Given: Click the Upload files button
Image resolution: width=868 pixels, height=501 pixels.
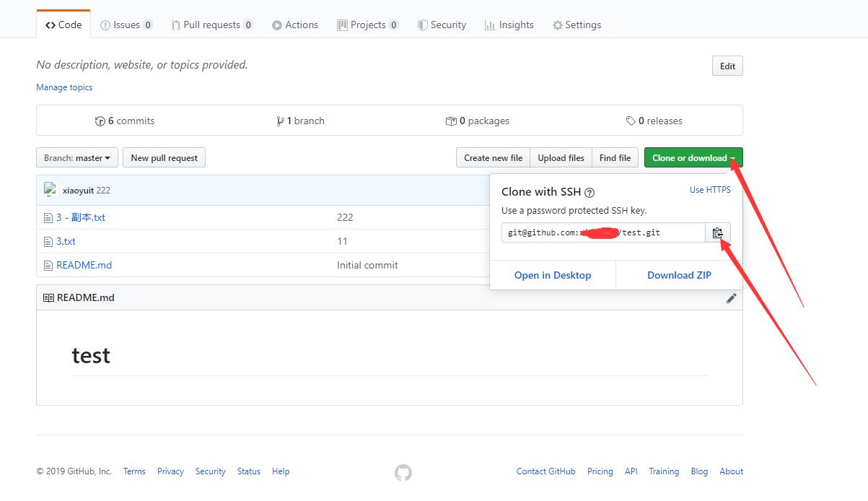Looking at the screenshot, I should pyautogui.click(x=561, y=158).
